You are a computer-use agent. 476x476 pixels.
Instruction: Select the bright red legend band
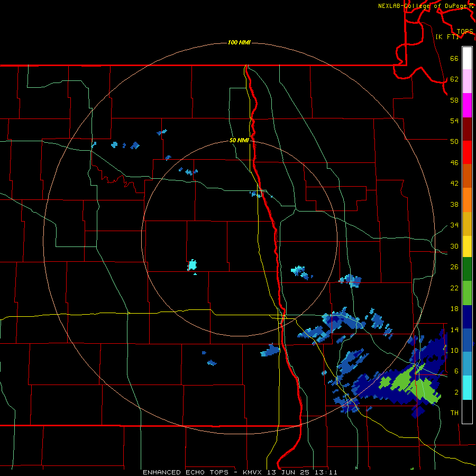pos(467,152)
